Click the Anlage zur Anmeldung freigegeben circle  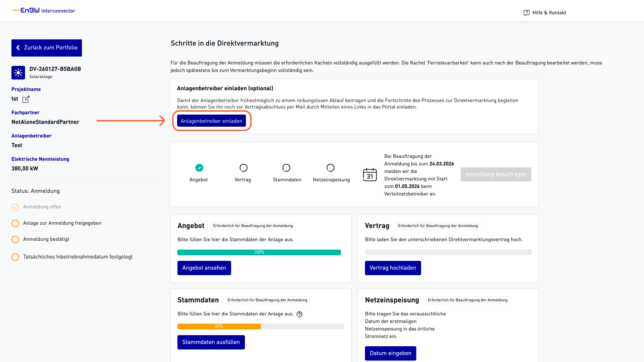point(15,223)
